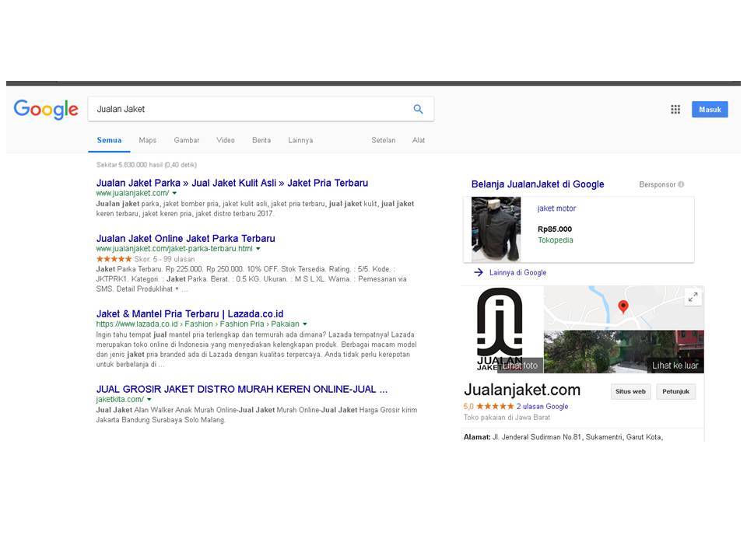Image resolution: width=747 pixels, height=560 pixels.
Task: Click the green www.jualanjaket.com/ URL text
Action: click(132, 193)
